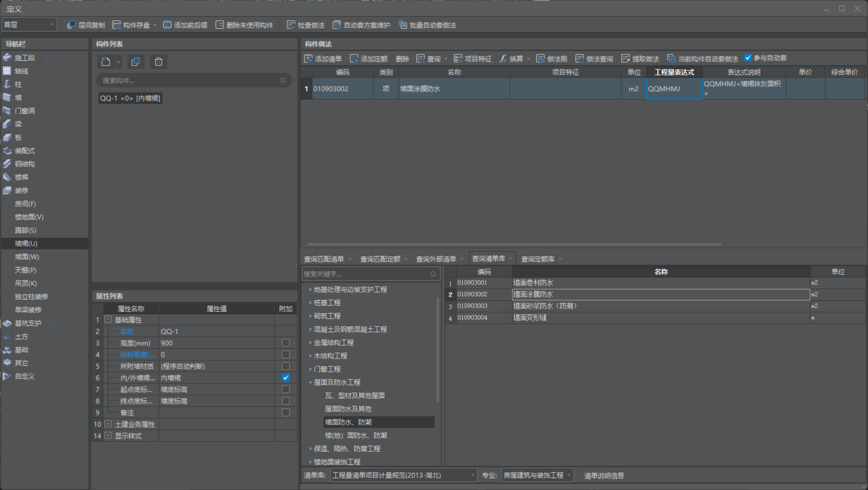Viewport: 868px width, 490px height.
Task: Click 批量自动套做法 icon
Action: (x=403, y=25)
